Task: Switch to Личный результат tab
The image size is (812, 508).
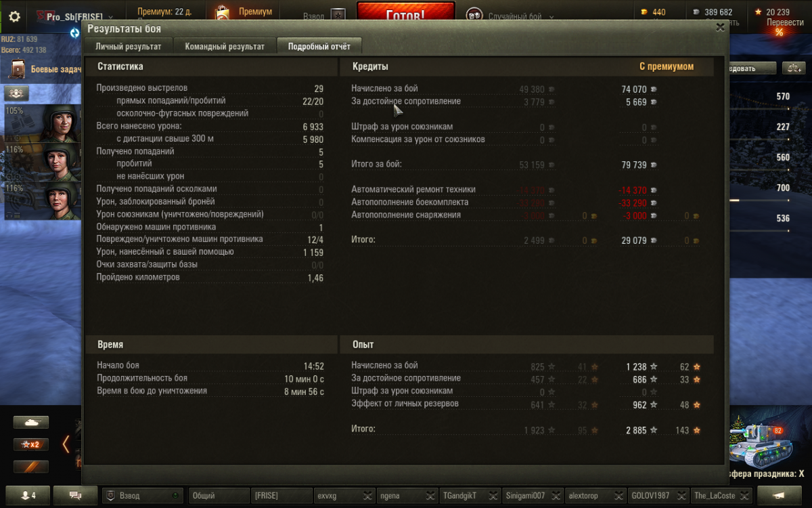Action: (x=129, y=47)
